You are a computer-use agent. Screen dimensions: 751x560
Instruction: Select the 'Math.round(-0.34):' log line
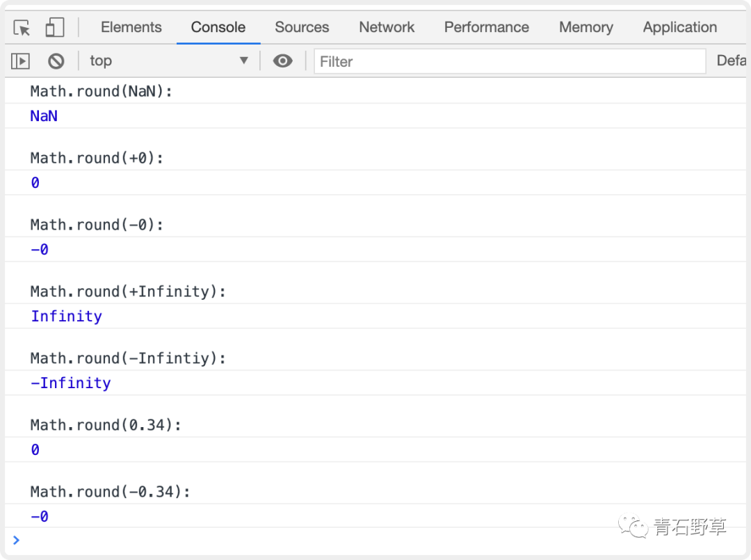110,492
